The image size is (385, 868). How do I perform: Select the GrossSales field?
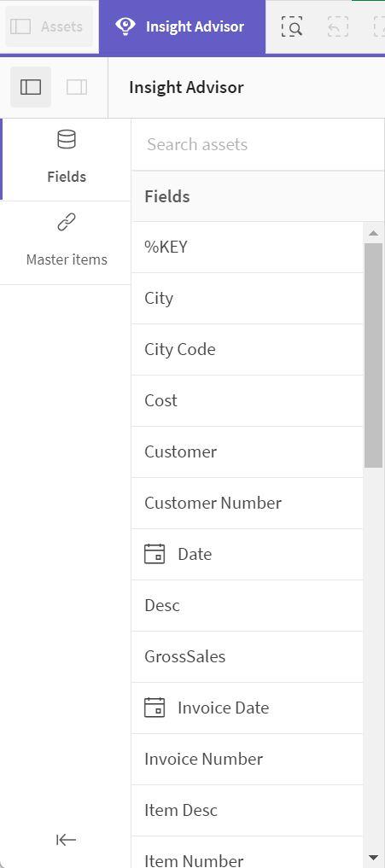[x=247, y=656]
